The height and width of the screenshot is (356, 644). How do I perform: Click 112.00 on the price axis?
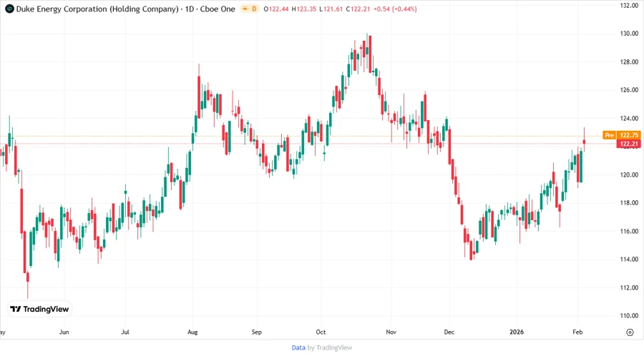629,287
